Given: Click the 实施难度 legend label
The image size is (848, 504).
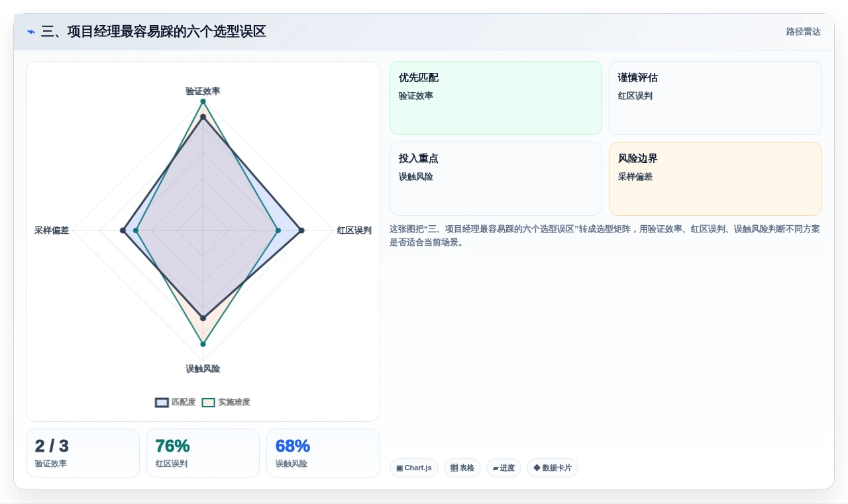Looking at the screenshot, I should pyautogui.click(x=235, y=402).
